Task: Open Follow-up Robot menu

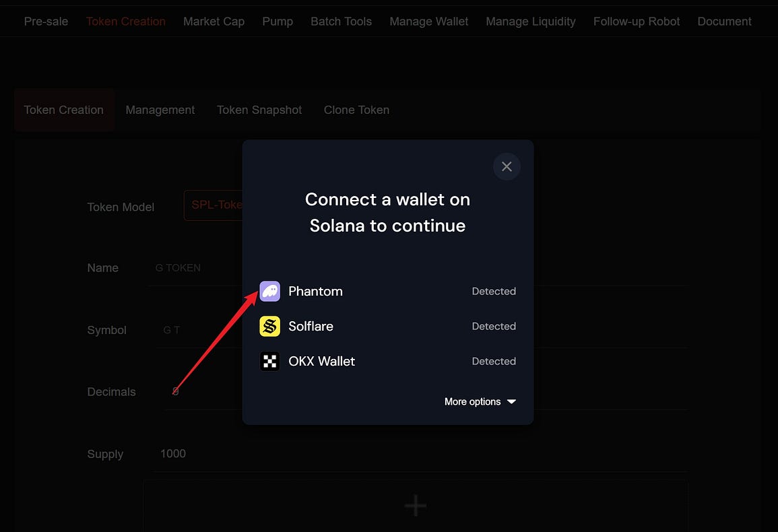Action: pyautogui.click(x=637, y=22)
